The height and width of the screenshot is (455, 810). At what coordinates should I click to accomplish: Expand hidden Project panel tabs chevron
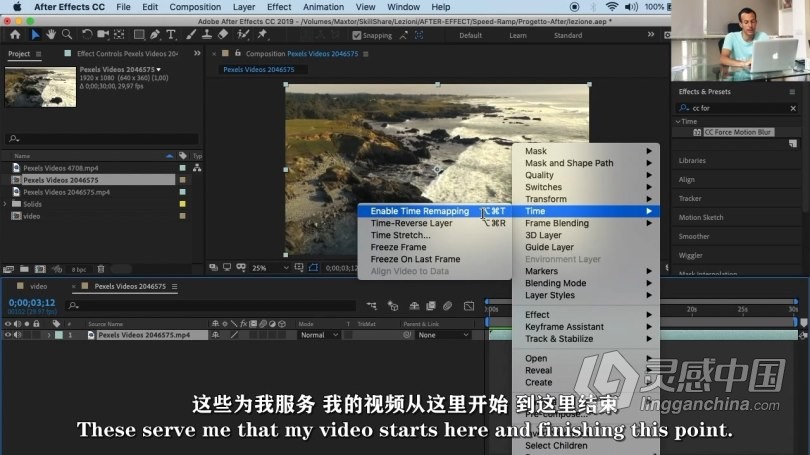[197, 53]
